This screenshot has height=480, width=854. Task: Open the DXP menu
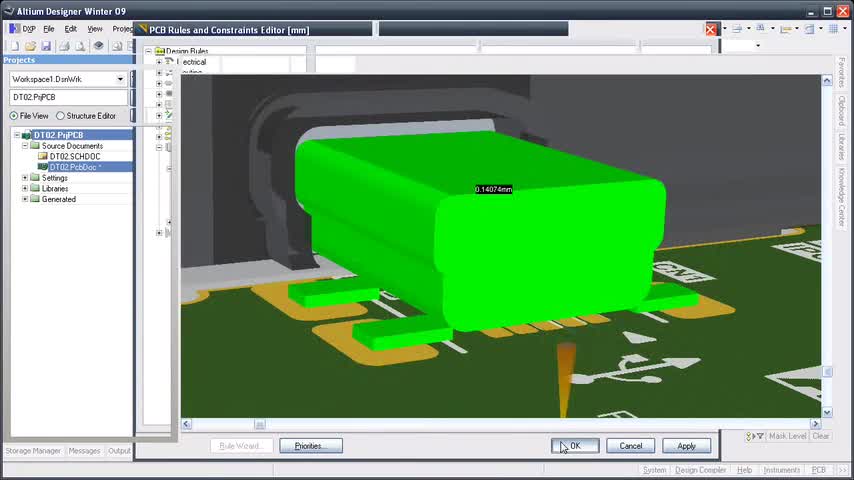pyautogui.click(x=28, y=29)
